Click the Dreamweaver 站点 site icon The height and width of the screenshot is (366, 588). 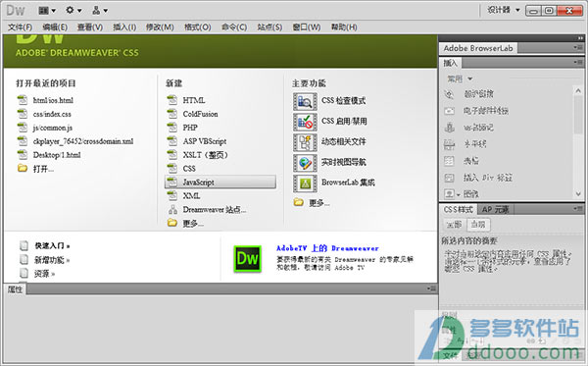[x=172, y=209]
